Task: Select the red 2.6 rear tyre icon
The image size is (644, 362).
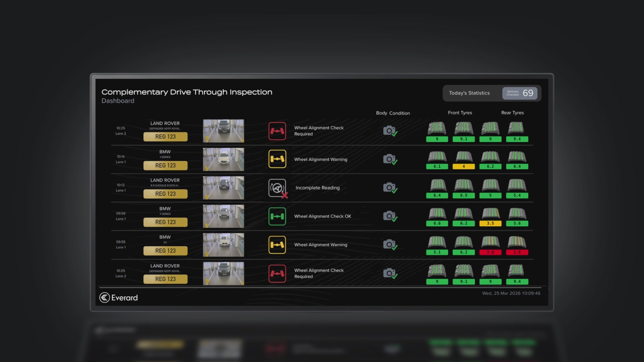Action: [x=490, y=245]
